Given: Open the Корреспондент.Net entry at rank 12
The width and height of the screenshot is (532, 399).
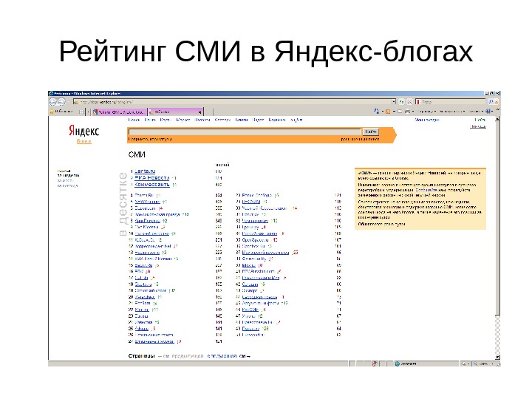Looking at the screenshot, I should (153, 246).
